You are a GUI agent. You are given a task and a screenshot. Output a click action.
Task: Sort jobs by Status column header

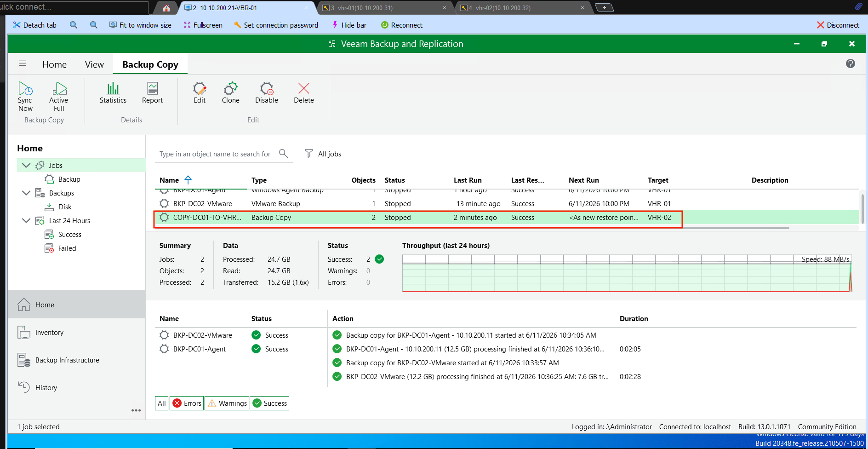tap(395, 180)
